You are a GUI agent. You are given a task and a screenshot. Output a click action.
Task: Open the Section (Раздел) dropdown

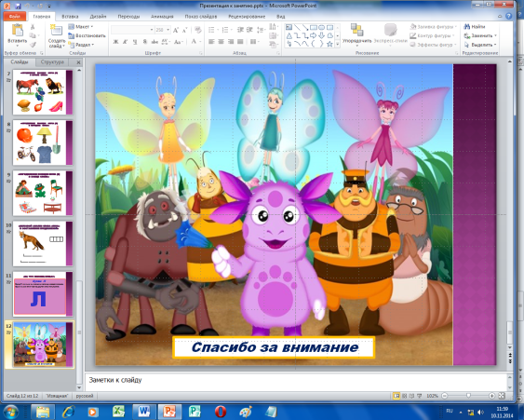[x=81, y=45]
